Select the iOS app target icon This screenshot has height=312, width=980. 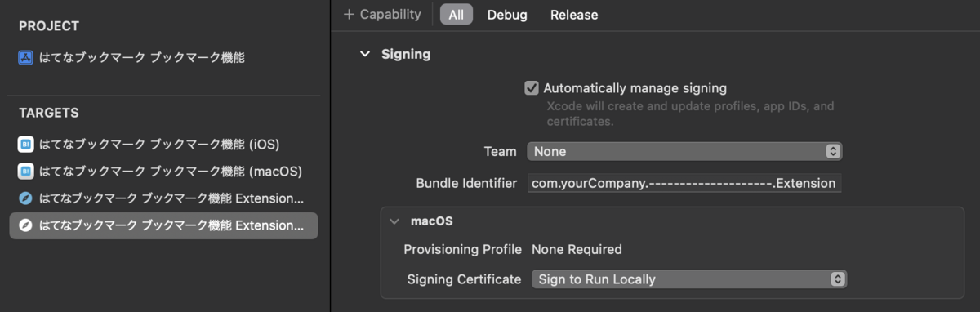[25, 145]
